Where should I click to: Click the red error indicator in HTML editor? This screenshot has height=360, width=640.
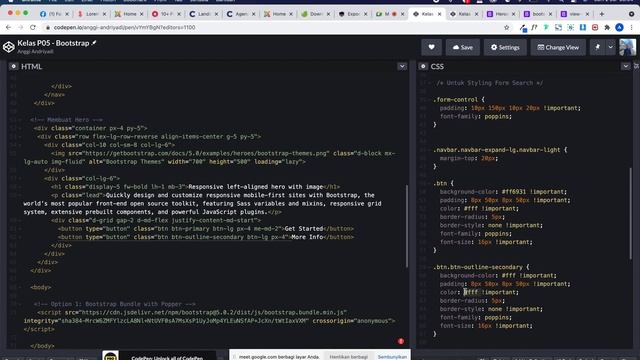(401, 341)
